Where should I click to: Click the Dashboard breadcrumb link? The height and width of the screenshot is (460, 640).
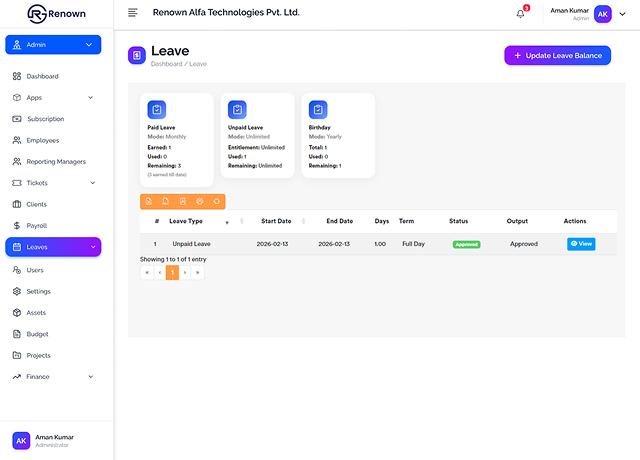(x=167, y=64)
